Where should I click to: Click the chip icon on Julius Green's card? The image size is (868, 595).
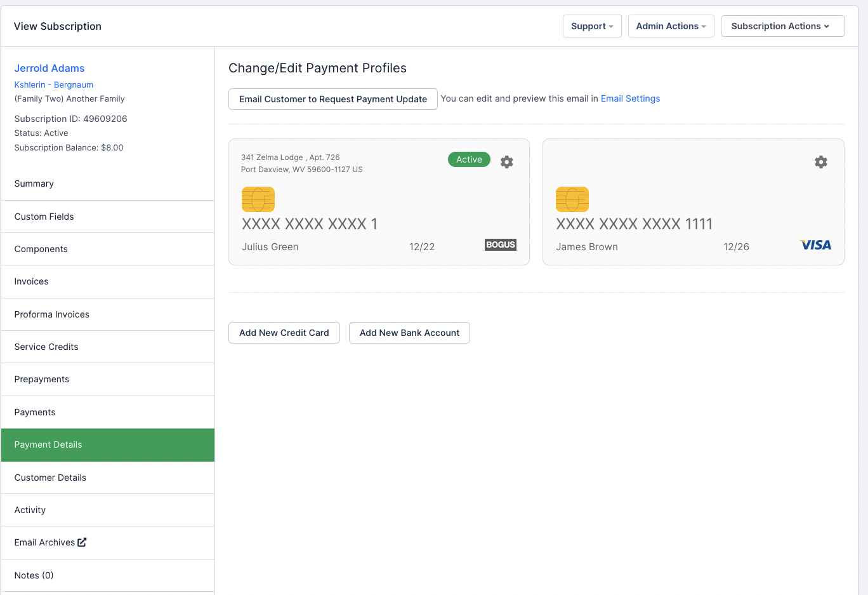point(258,199)
